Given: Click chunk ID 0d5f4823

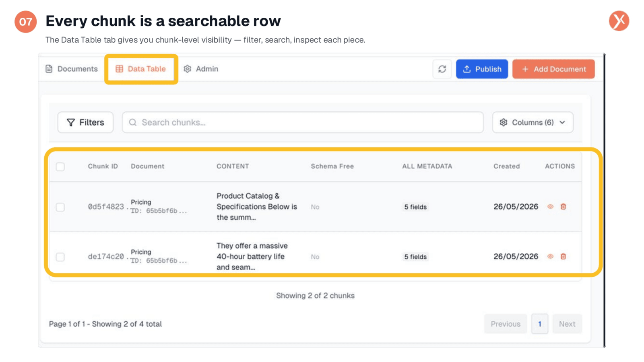Looking at the screenshot, I should (x=106, y=207).
